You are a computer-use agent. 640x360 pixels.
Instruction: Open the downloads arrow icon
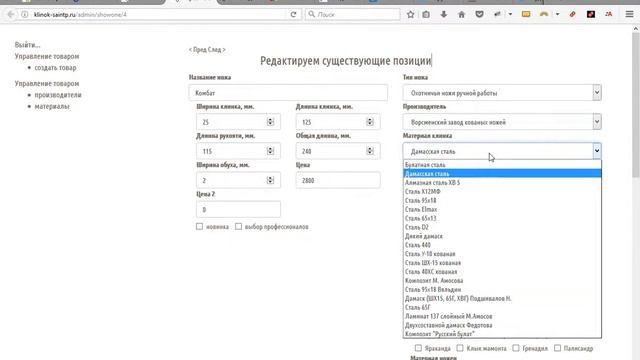(444, 14)
